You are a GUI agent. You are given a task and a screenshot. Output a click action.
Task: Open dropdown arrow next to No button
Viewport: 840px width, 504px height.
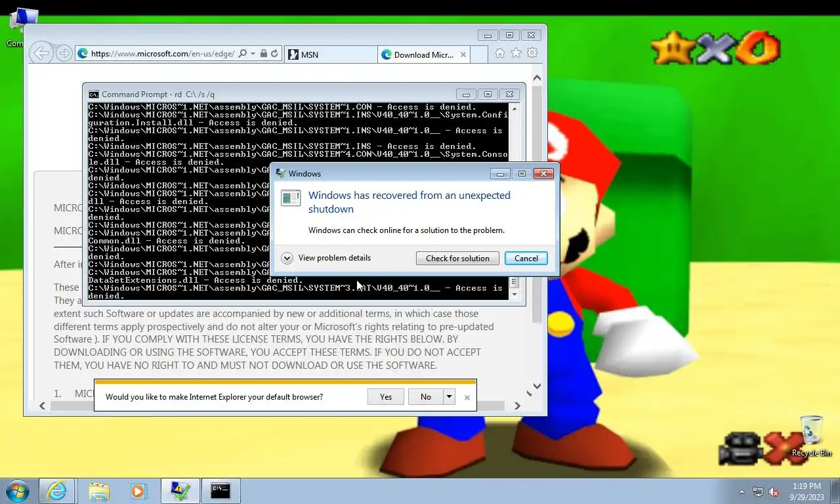click(x=449, y=396)
